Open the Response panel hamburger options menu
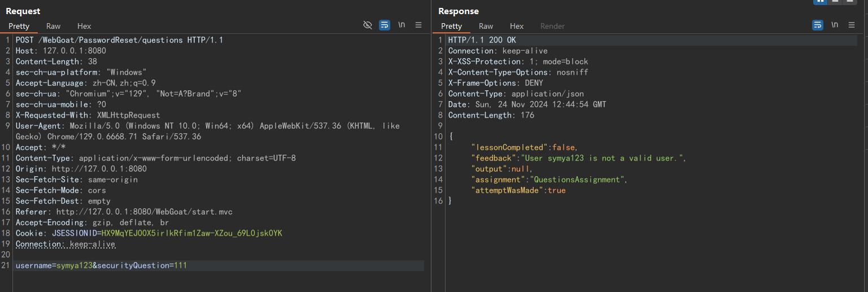The width and height of the screenshot is (868, 292). [852, 25]
